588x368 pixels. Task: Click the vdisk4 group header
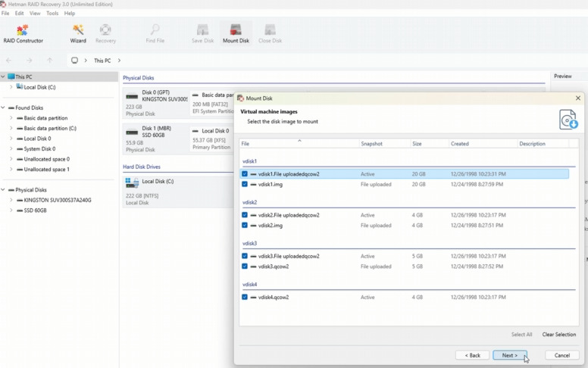250,285
